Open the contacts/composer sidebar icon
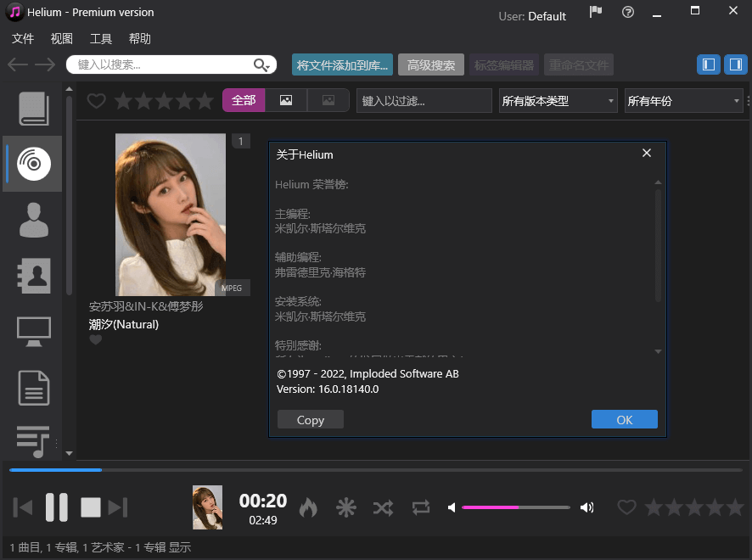 32,275
